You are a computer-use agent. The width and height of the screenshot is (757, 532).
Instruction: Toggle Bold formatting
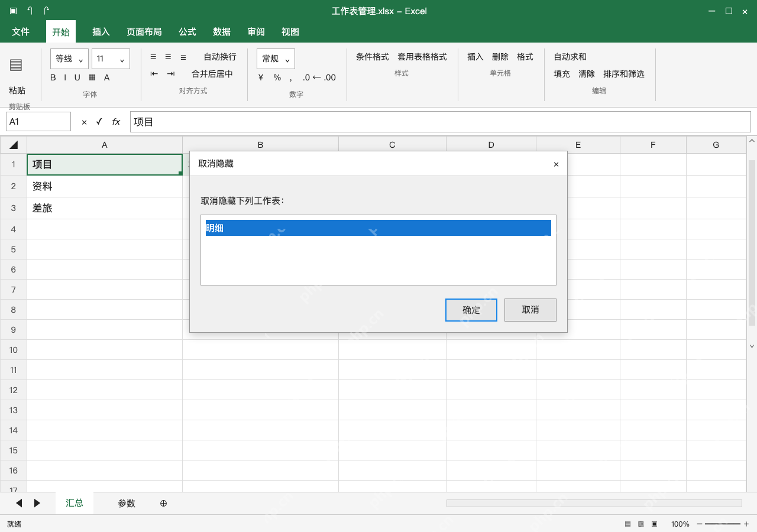(x=53, y=77)
